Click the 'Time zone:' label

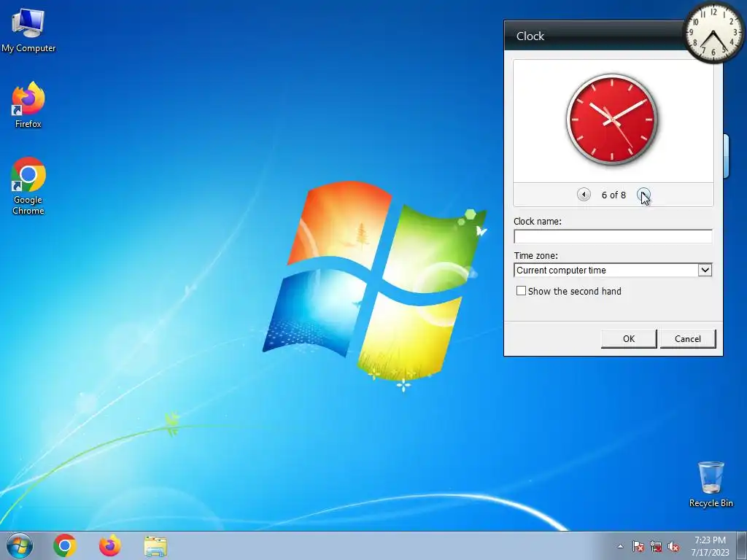tap(535, 256)
